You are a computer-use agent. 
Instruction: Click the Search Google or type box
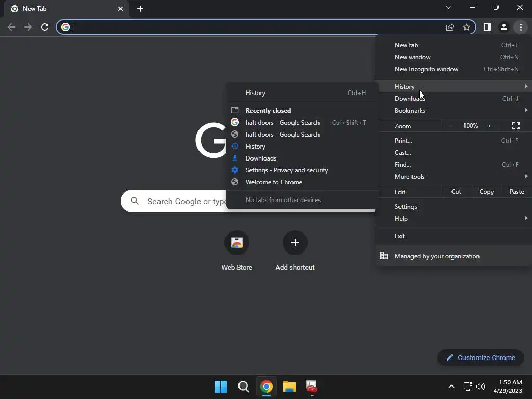pyautogui.click(x=175, y=201)
